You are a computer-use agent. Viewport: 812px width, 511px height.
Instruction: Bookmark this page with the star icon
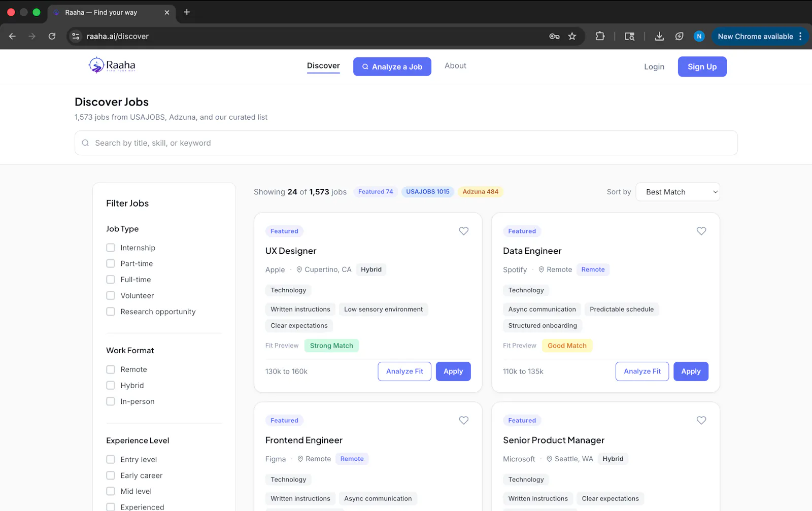(x=572, y=36)
